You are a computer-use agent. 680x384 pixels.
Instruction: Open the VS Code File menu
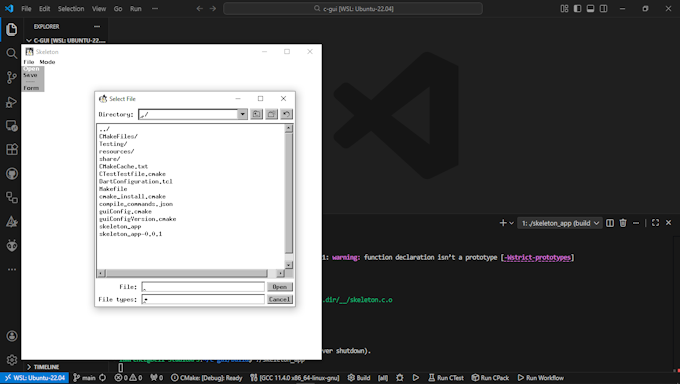26,9
